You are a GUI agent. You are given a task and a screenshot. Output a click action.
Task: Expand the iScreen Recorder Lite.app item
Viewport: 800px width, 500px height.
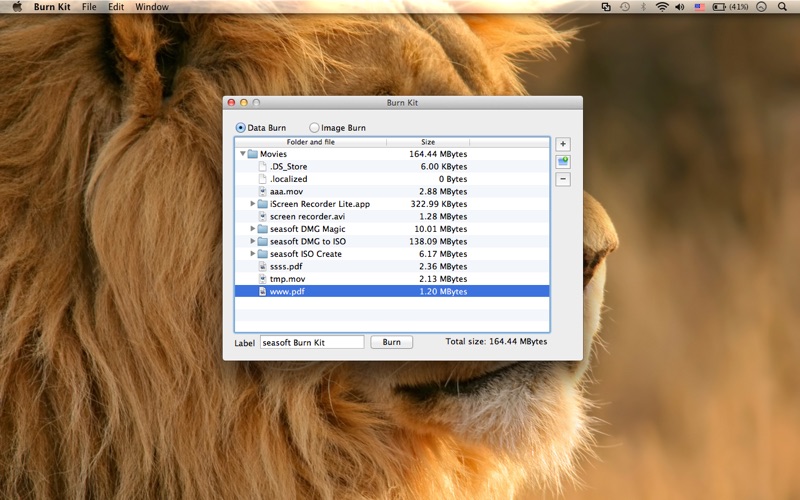252,204
